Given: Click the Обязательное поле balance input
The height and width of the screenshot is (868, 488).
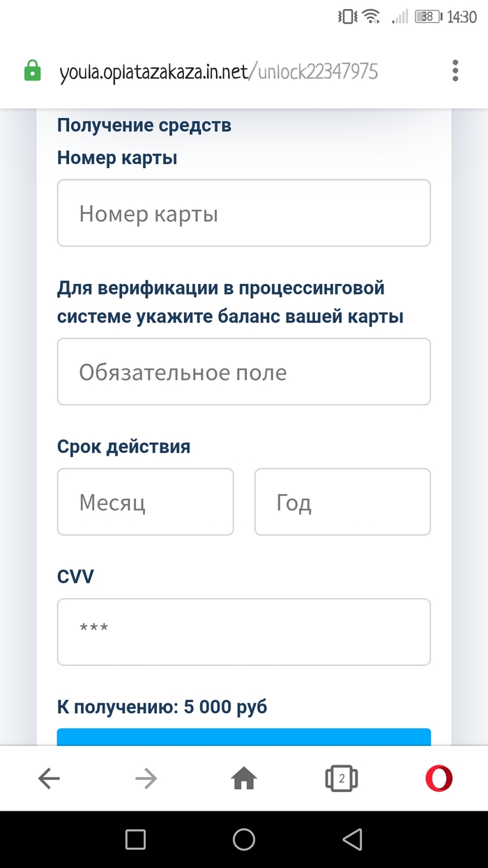Looking at the screenshot, I should pyautogui.click(x=244, y=372).
